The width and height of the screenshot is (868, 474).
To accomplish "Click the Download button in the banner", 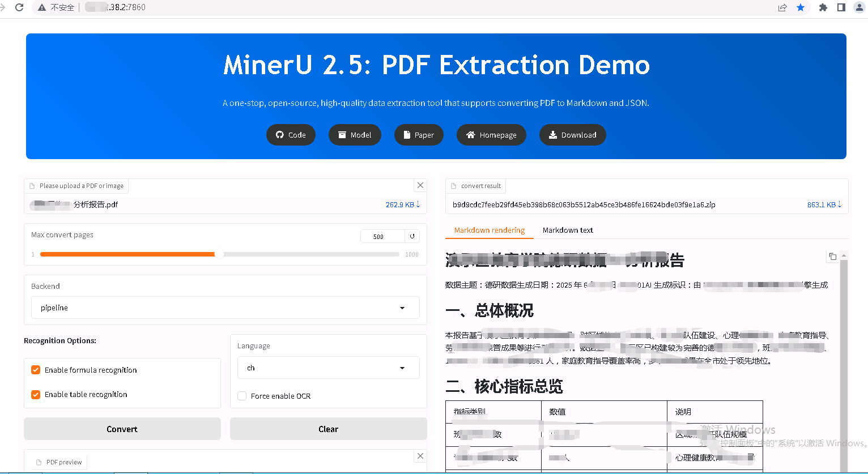I will click(573, 135).
